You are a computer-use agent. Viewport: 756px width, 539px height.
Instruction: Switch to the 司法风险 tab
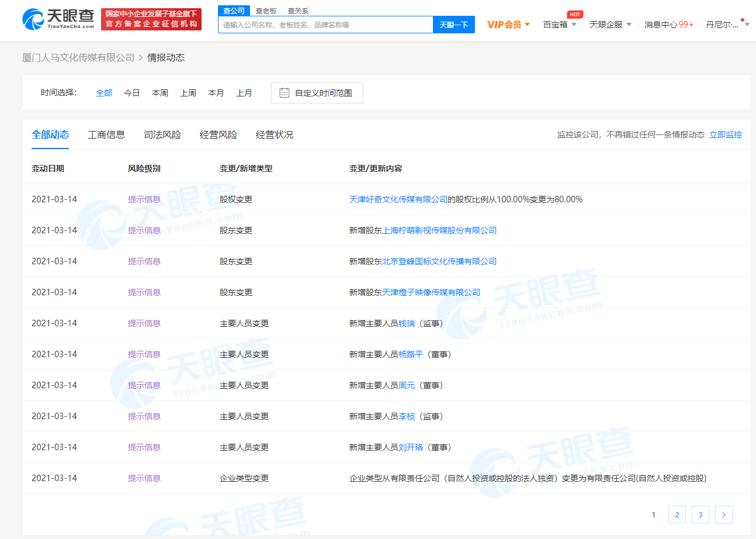(162, 135)
